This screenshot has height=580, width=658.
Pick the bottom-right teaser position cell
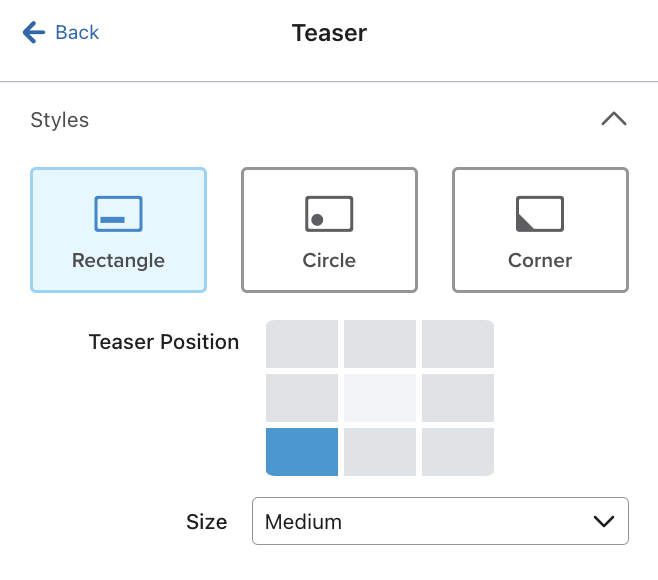[457, 452]
